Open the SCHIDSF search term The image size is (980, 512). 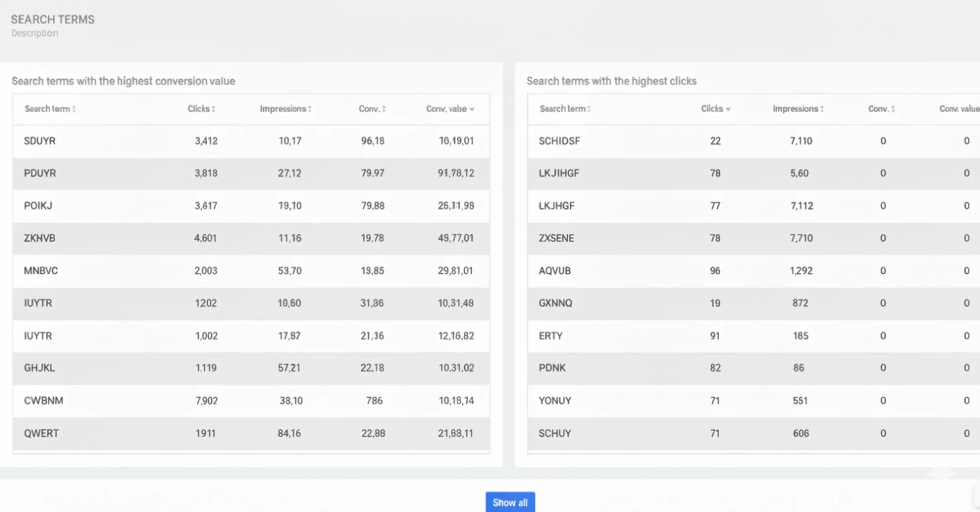(x=559, y=141)
